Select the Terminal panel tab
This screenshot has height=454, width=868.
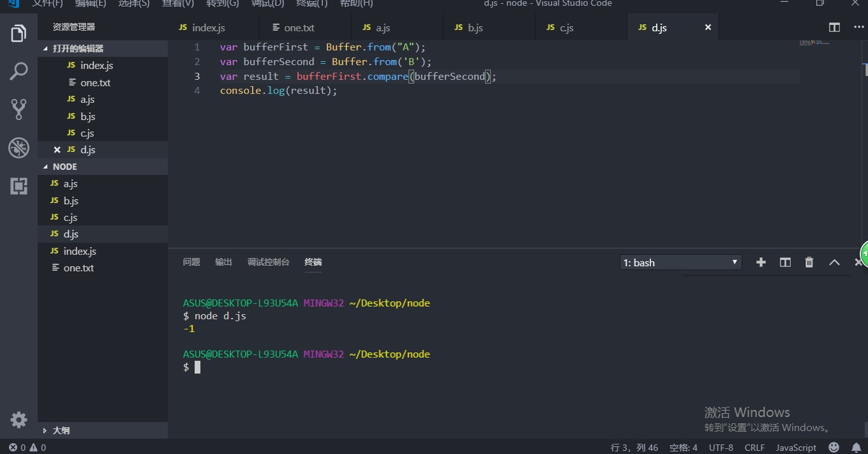tap(313, 262)
